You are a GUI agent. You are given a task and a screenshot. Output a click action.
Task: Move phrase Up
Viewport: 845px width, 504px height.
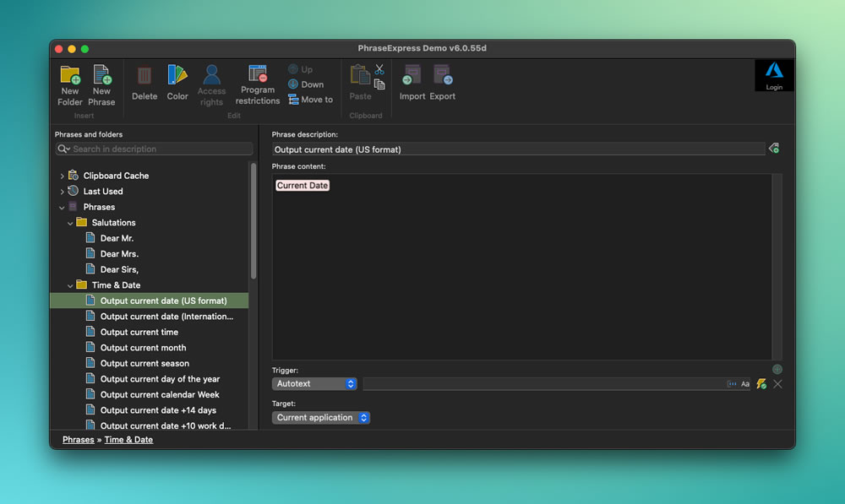300,69
